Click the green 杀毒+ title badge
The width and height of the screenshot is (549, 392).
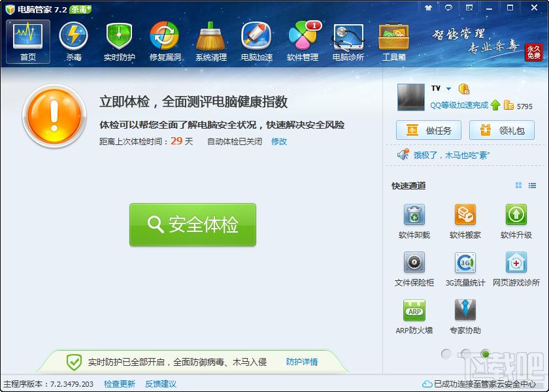pyautogui.click(x=80, y=9)
